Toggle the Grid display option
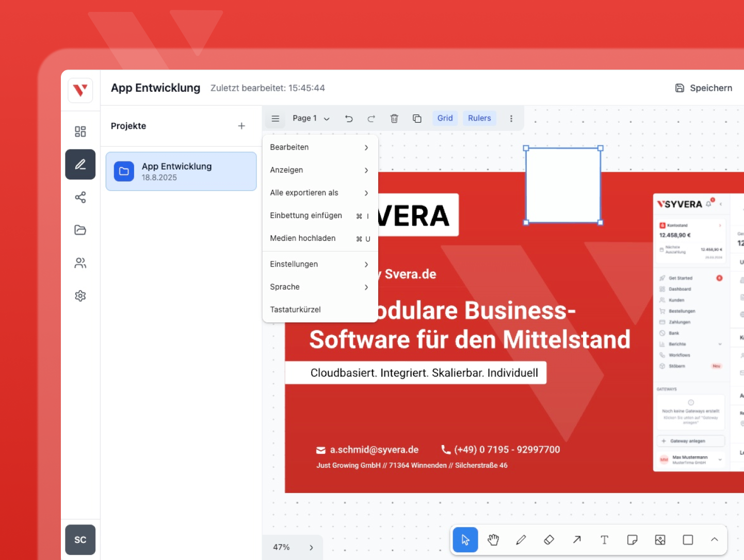744x560 pixels. 445,118
